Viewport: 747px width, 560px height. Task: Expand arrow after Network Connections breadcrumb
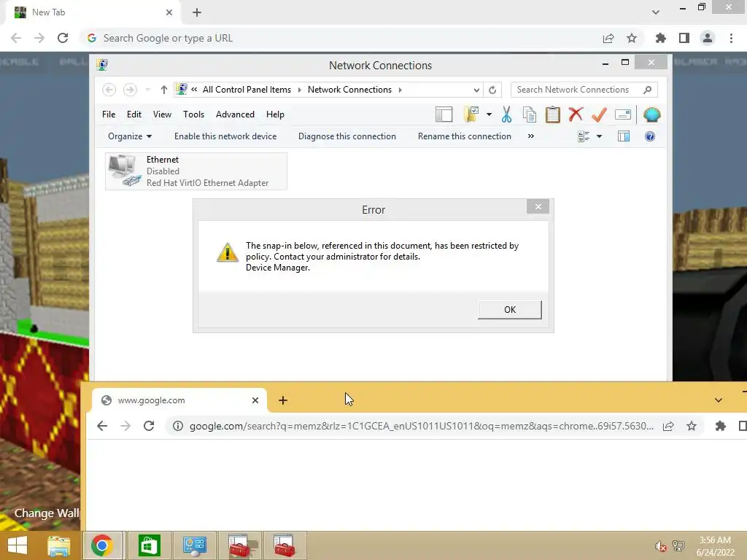tap(400, 90)
